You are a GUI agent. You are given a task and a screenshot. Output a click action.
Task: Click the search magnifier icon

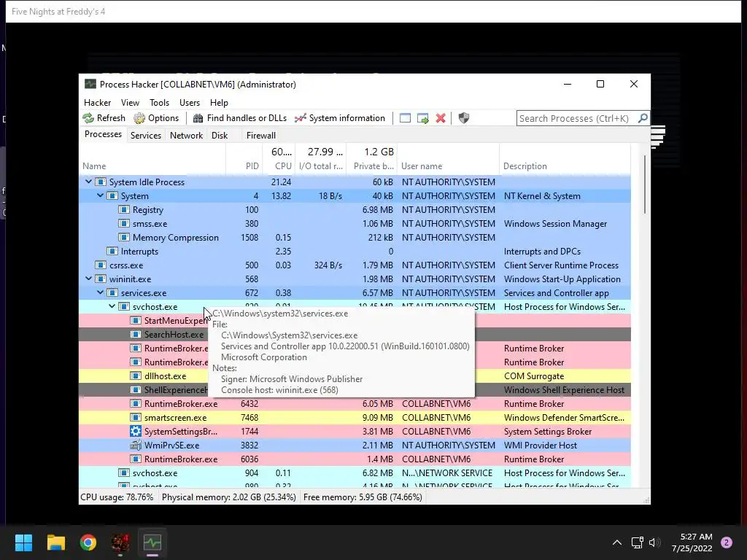643,117
